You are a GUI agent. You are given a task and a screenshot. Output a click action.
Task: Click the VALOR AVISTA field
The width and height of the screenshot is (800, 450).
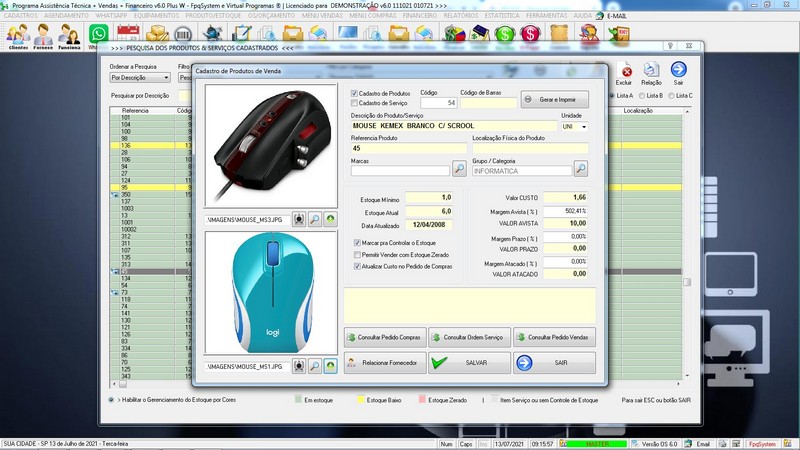565,223
